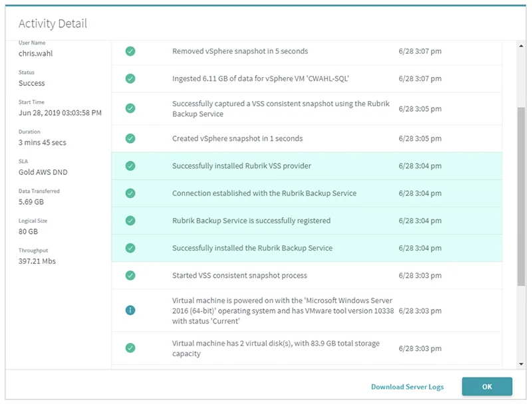Click the 'Activity Detail' dialog title

tap(53, 24)
